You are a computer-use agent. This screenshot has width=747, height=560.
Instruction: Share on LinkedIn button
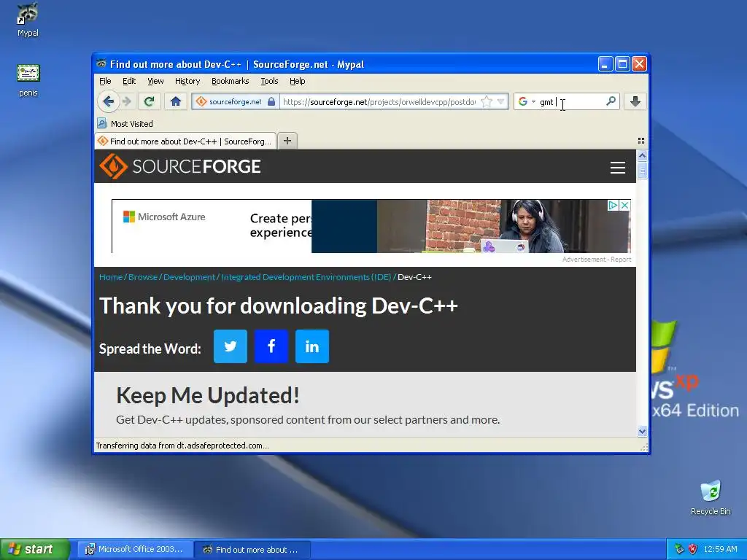point(312,346)
